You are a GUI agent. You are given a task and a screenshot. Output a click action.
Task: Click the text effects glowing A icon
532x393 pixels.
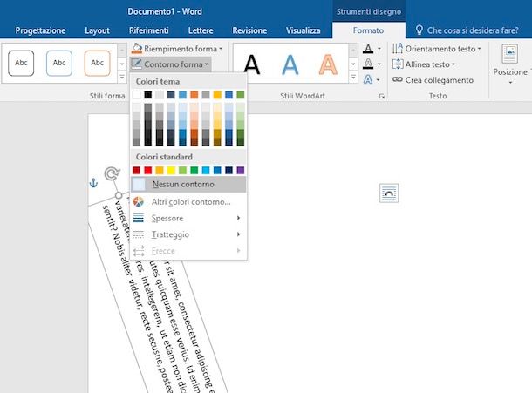(368, 79)
